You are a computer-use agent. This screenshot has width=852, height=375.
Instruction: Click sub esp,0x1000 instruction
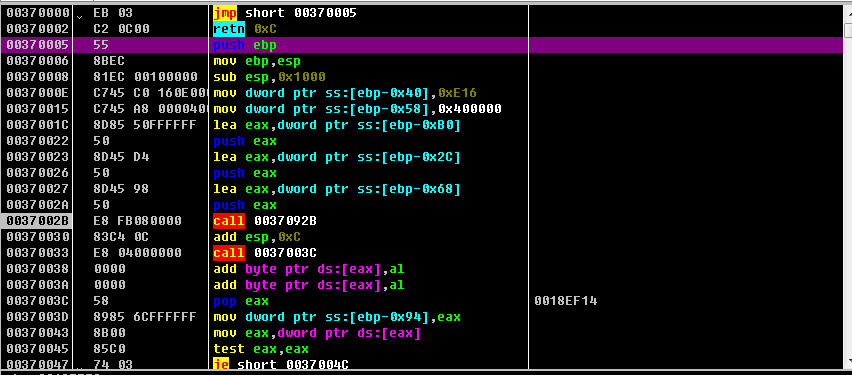[x=270, y=77]
